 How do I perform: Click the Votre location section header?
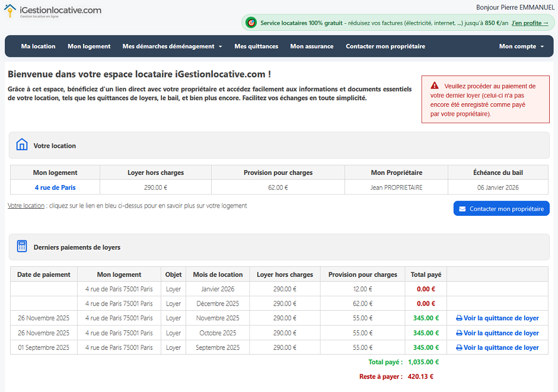pyautogui.click(x=279, y=145)
